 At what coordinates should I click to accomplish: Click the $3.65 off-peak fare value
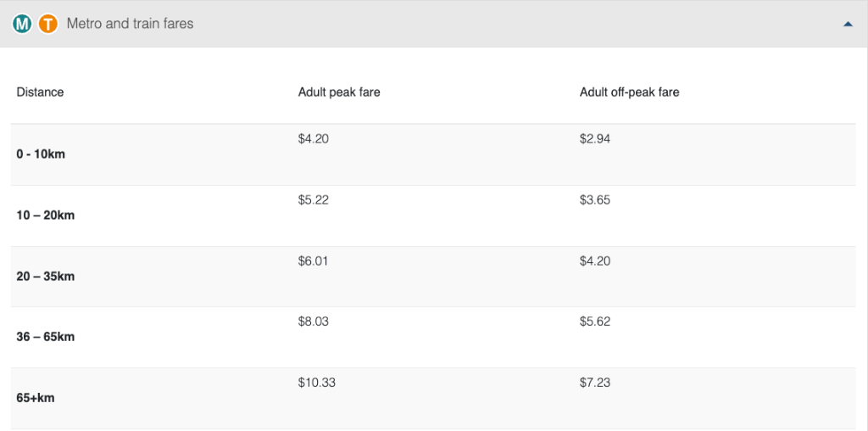tap(595, 200)
